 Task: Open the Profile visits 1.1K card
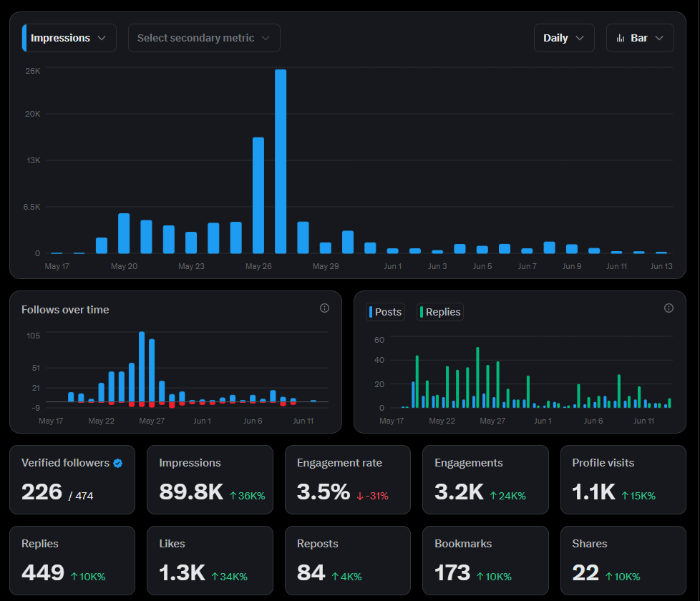(623, 479)
